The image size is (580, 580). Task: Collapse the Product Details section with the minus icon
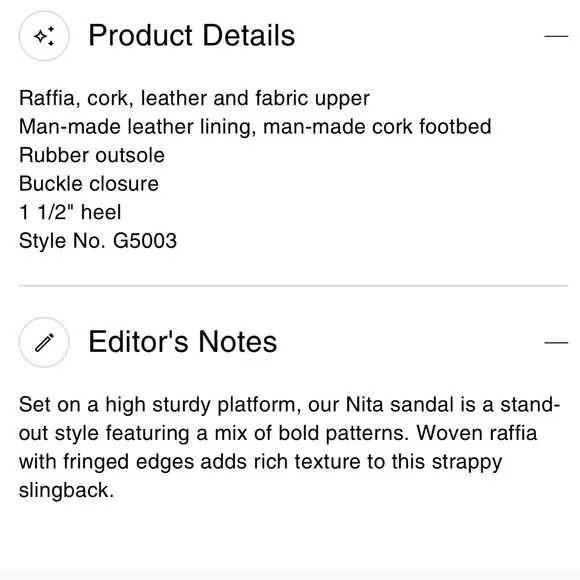click(x=556, y=36)
